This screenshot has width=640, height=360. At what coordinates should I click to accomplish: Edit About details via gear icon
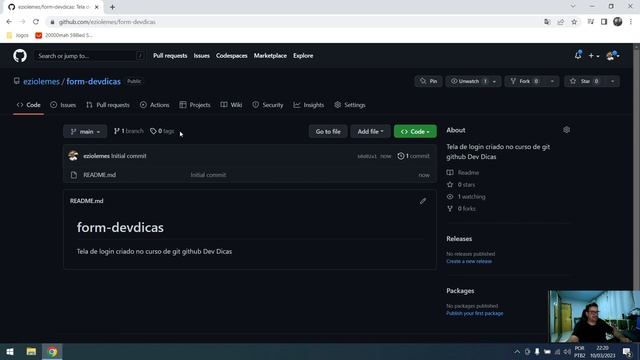[x=567, y=130]
